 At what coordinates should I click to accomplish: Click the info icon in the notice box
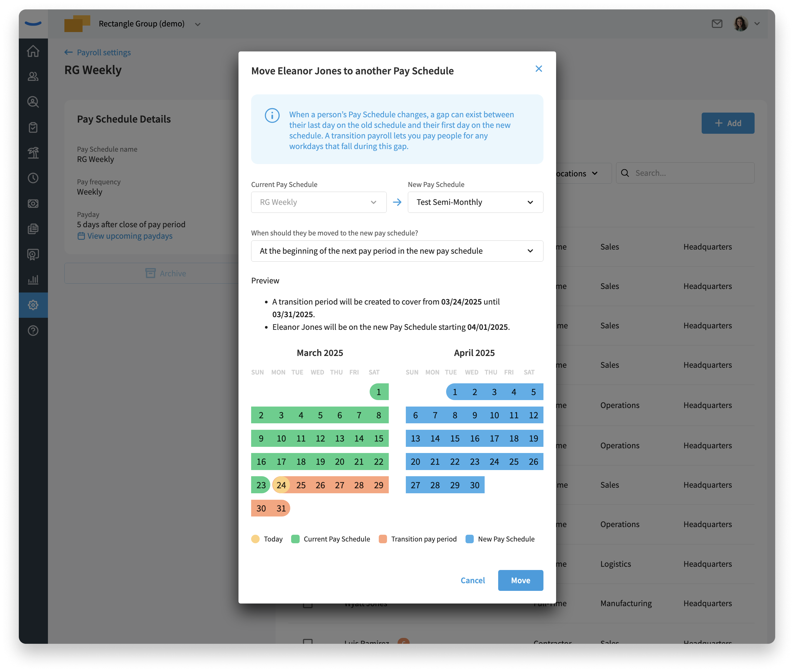point(272,115)
